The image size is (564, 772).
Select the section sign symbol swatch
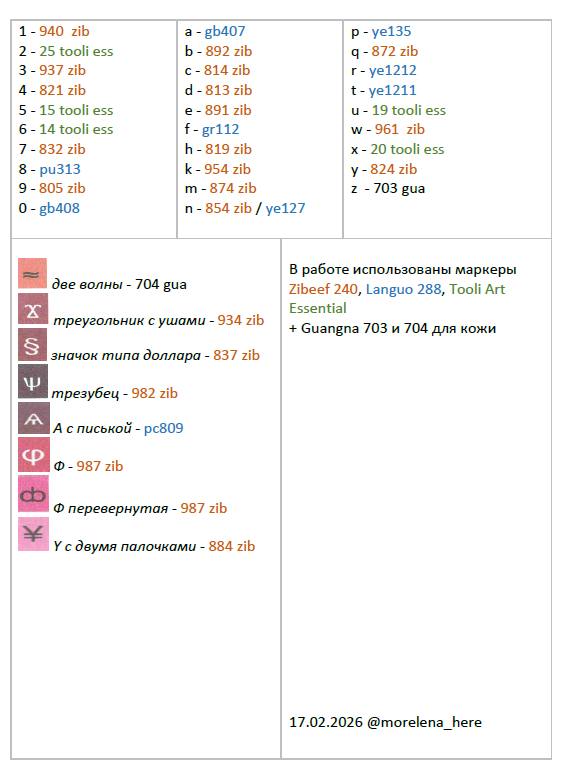click(x=32, y=345)
